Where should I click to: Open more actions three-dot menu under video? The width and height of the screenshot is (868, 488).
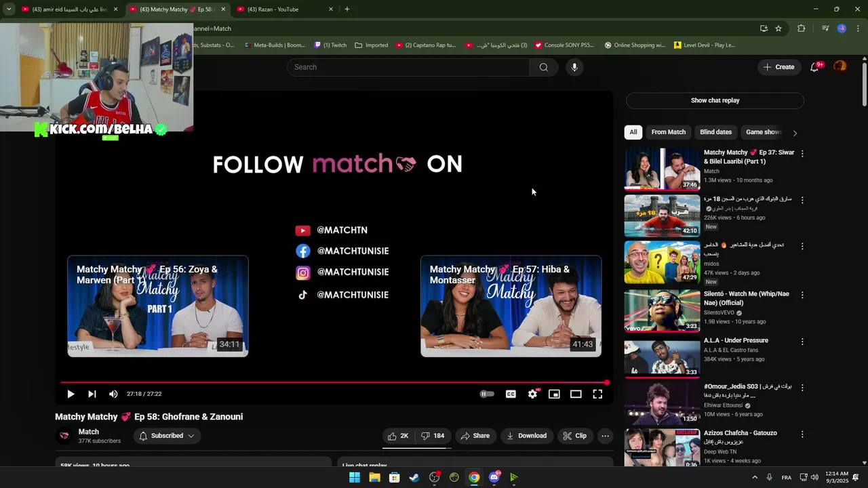(606, 436)
